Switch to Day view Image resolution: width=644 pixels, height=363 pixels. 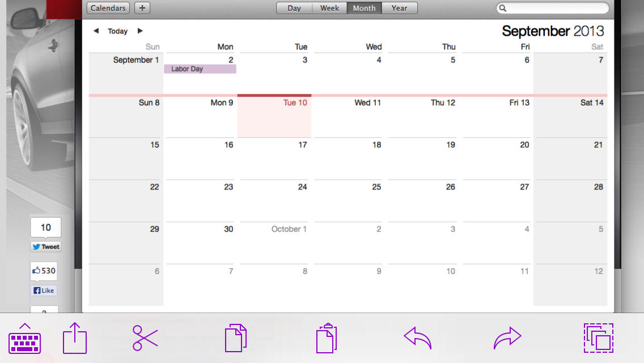click(x=294, y=8)
